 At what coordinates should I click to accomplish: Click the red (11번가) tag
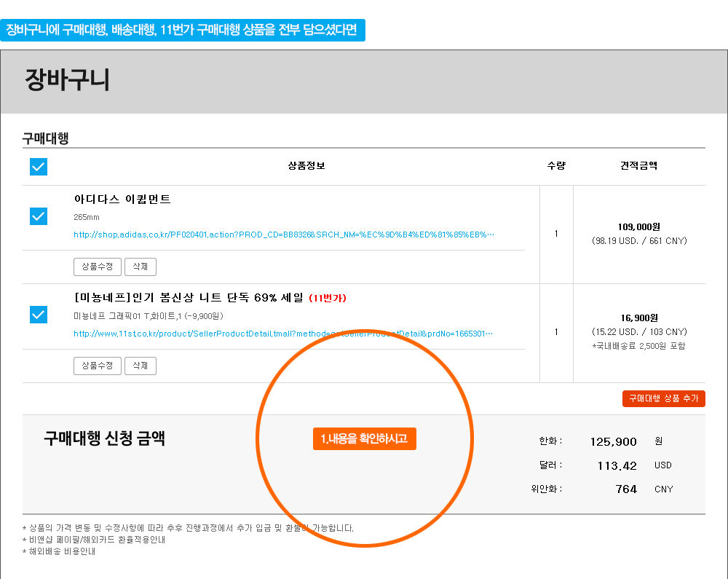328,298
